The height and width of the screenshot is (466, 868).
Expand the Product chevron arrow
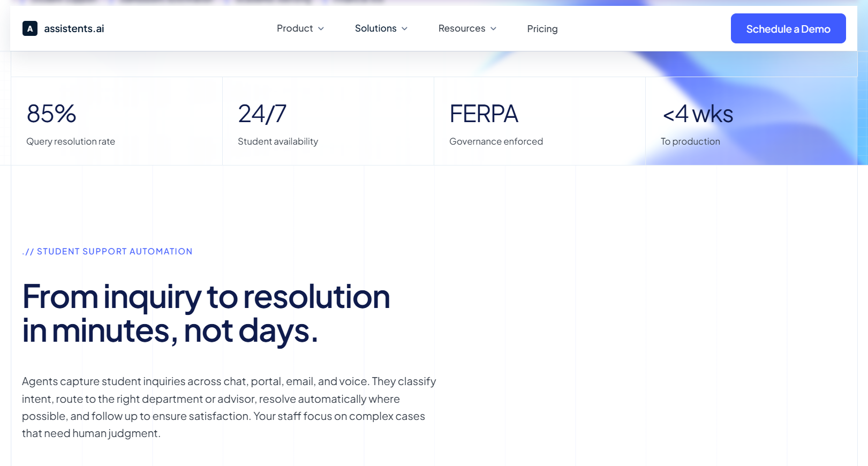[321, 29]
